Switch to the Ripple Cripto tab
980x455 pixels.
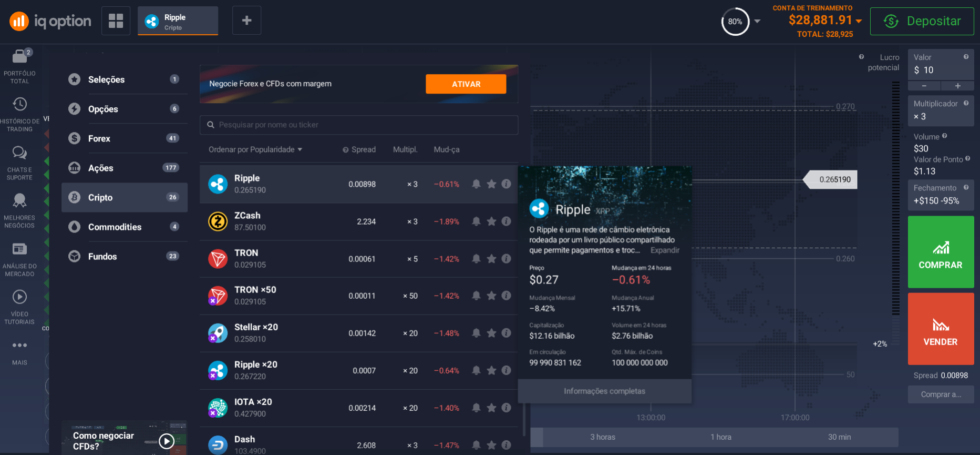coord(178,21)
